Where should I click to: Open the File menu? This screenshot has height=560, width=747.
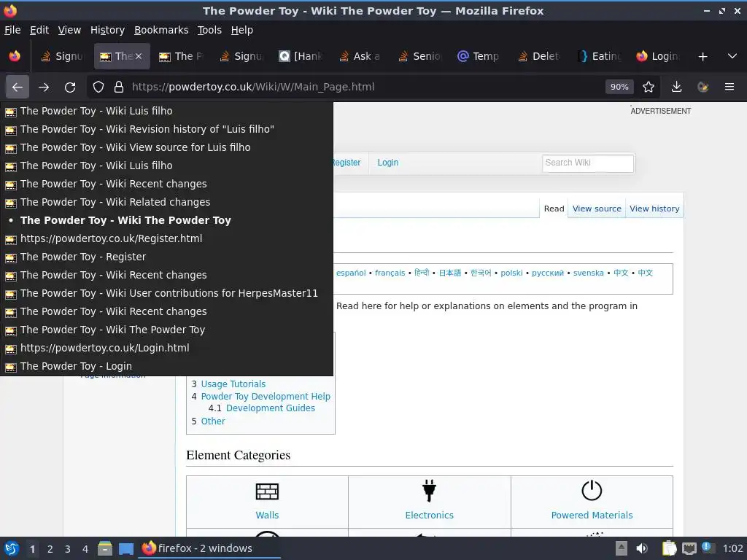[x=12, y=30]
